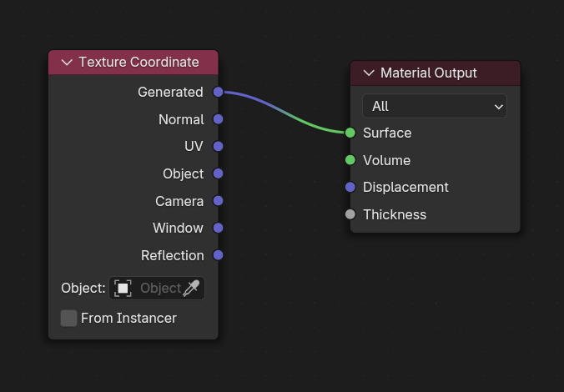Pick object with the eyedropper icon
This screenshot has width=564, height=392.
[x=192, y=289]
